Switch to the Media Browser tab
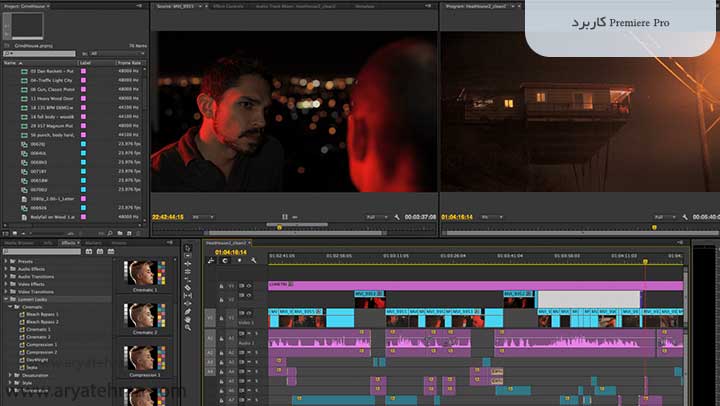Screen dimensions: 720x406 click(x=19, y=243)
